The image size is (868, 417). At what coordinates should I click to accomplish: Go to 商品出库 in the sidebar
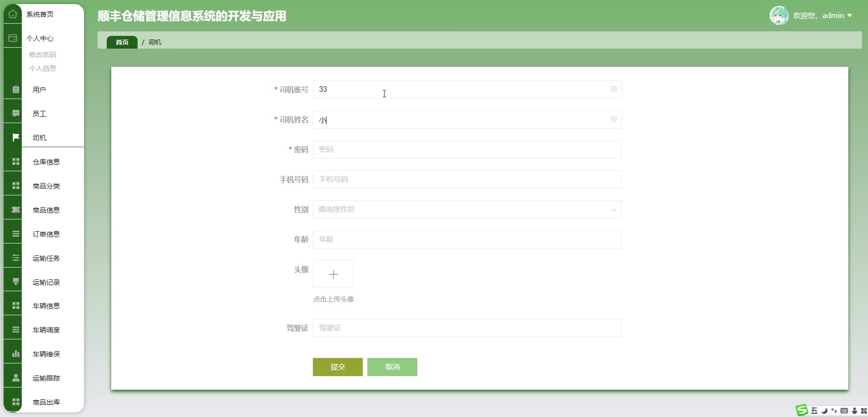pos(46,402)
